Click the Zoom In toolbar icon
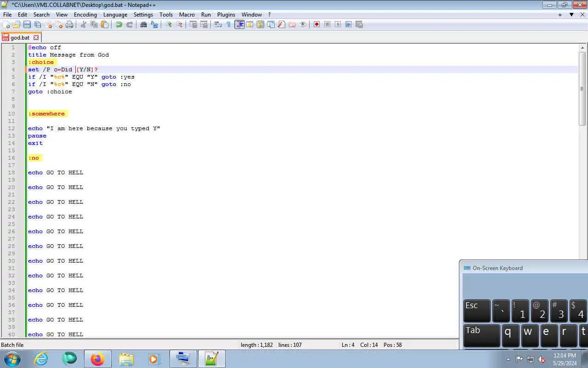588x368 pixels. tap(169, 24)
